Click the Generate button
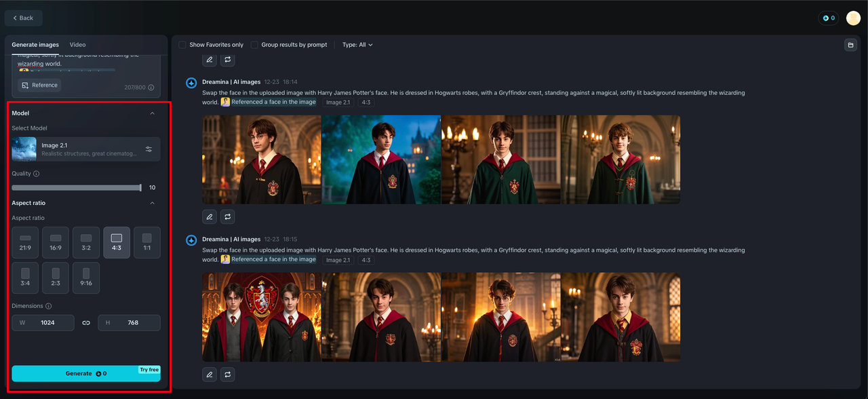Screen dimensions: 868x399 click(86, 373)
